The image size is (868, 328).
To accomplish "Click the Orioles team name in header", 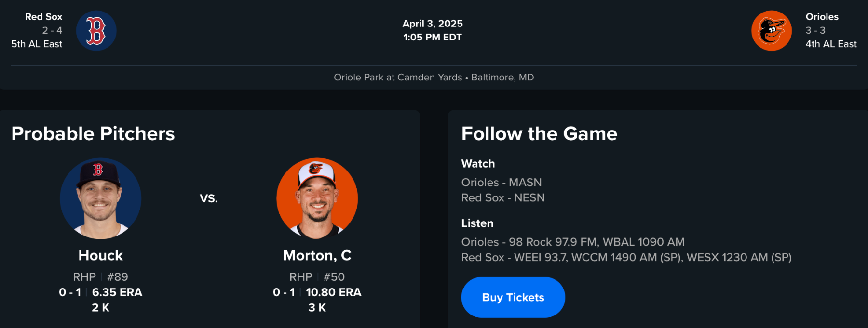I will pos(822,17).
